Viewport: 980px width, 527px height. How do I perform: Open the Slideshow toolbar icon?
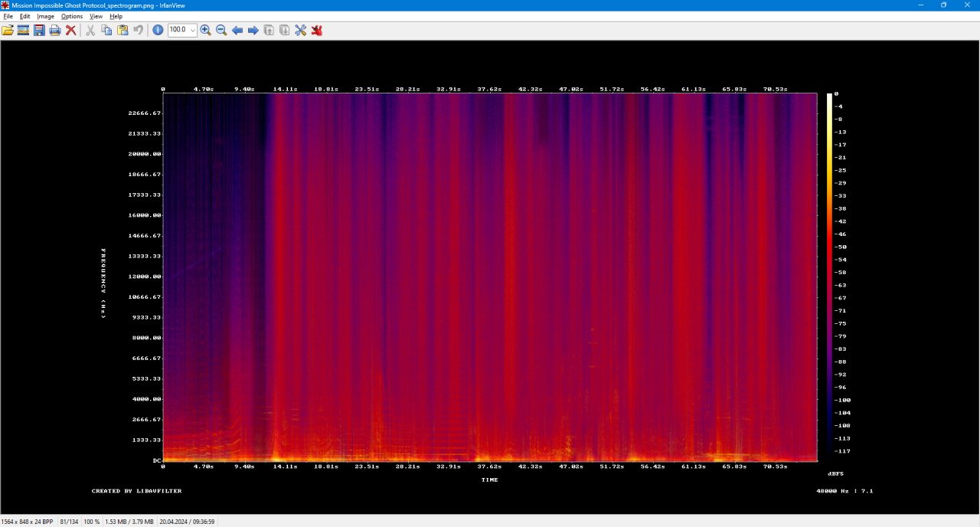[x=23, y=30]
